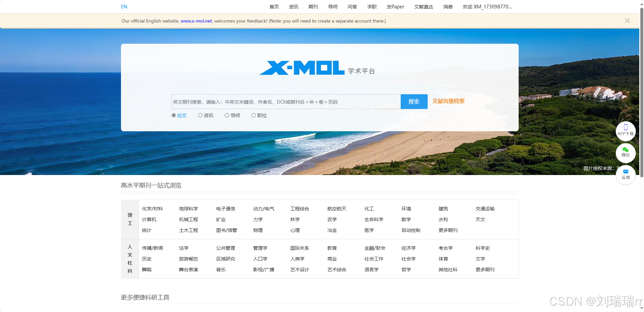Browse 金融/财会 journals
644x312 pixels.
pyautogui.click(x=375, y=248)
